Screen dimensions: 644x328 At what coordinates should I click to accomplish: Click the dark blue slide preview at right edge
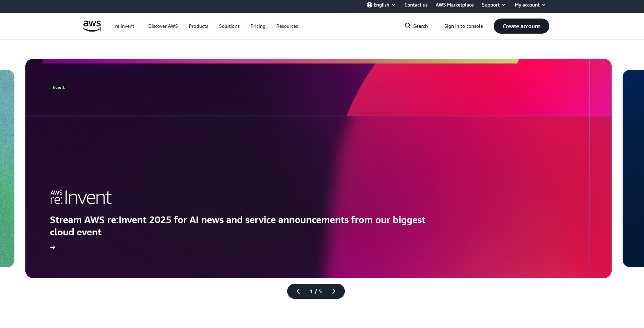click(633, 168)
